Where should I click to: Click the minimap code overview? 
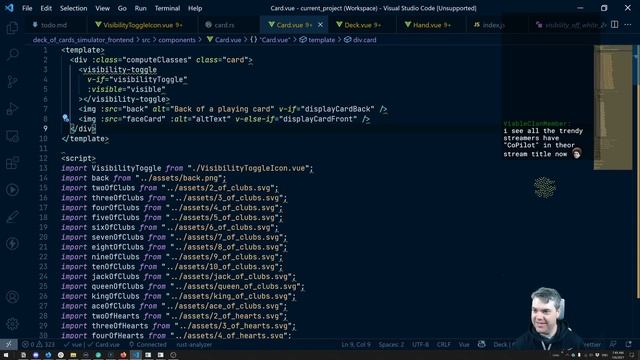[613, 107]
